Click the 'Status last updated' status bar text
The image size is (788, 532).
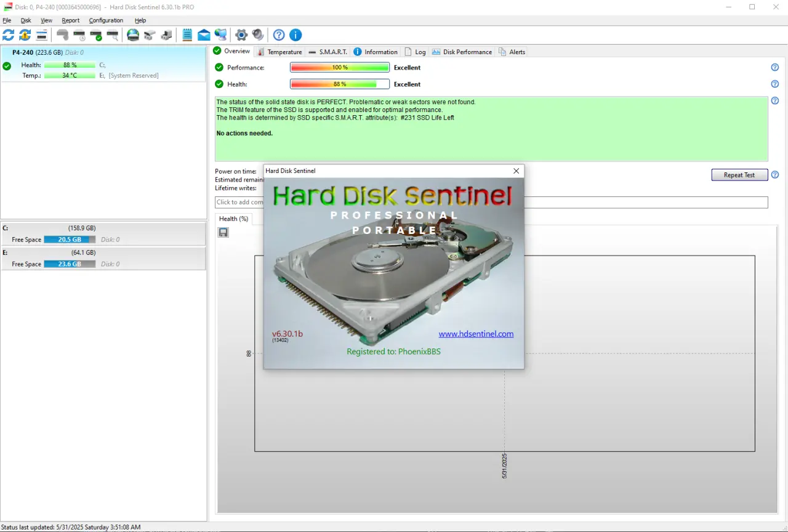[71, 527]
